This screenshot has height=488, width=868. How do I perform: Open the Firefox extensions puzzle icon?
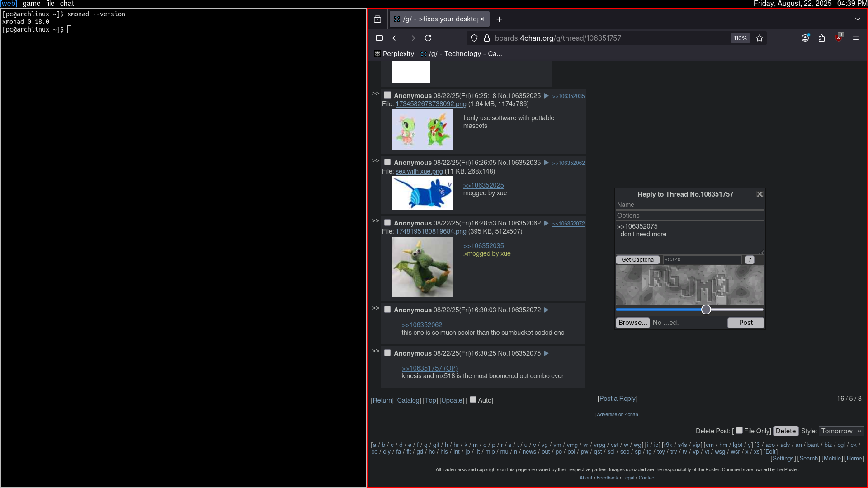(x=821, y=38)
